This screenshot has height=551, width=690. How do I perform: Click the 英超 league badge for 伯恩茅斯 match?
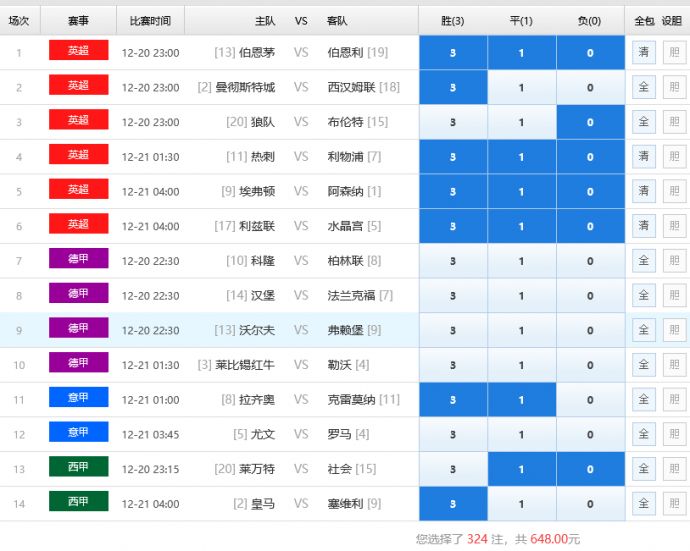coord(78,51)
